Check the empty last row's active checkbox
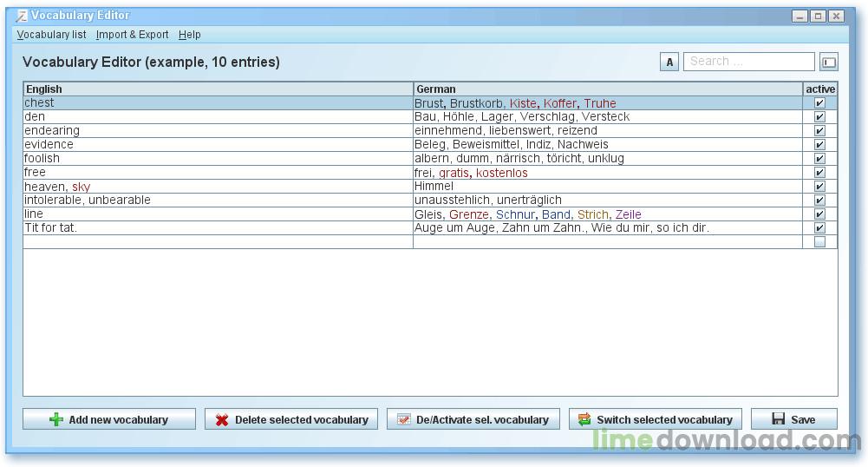This screenshot has height=467, width=868. 819,242
